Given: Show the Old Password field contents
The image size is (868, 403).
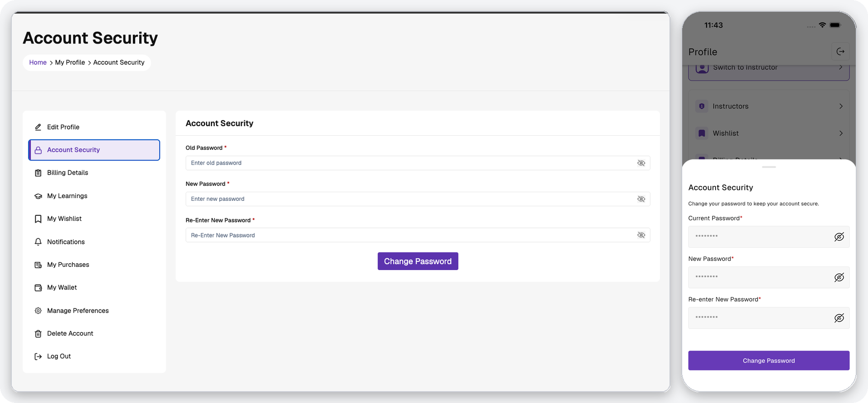Looking at the screenshot, I should [641, 163].
